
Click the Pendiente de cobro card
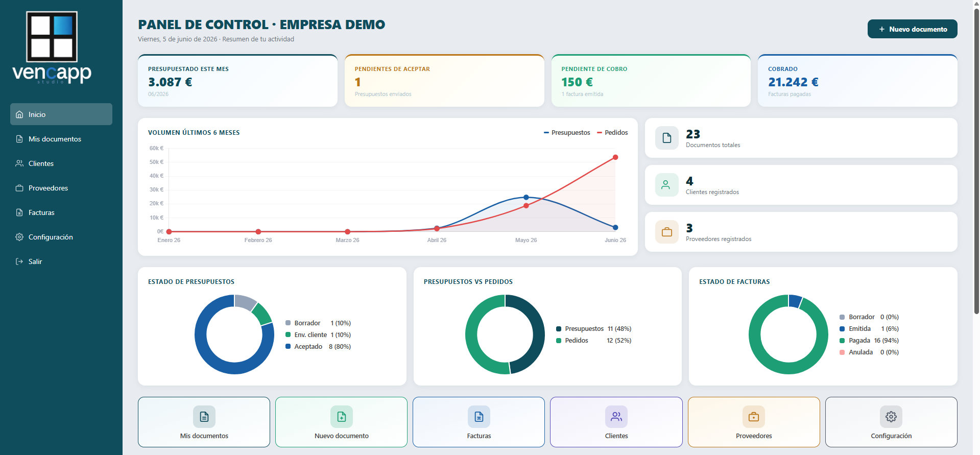click(x=651, y=81)
